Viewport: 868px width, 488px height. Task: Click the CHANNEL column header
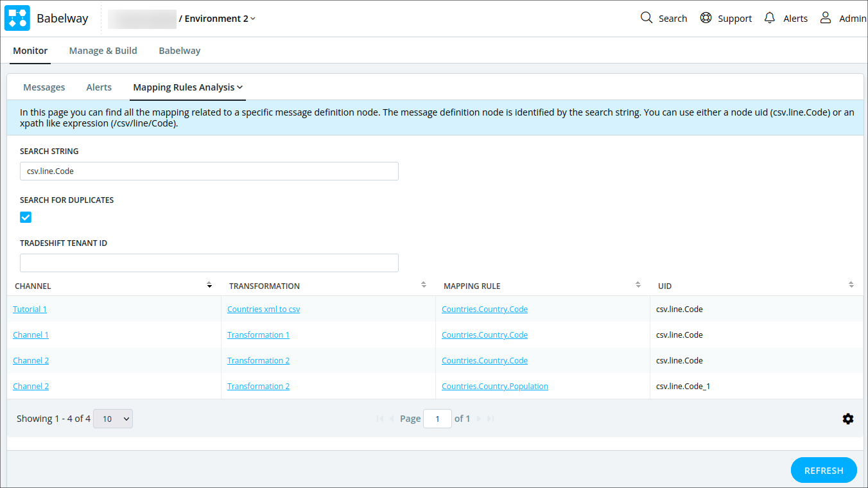click(33, 286)
